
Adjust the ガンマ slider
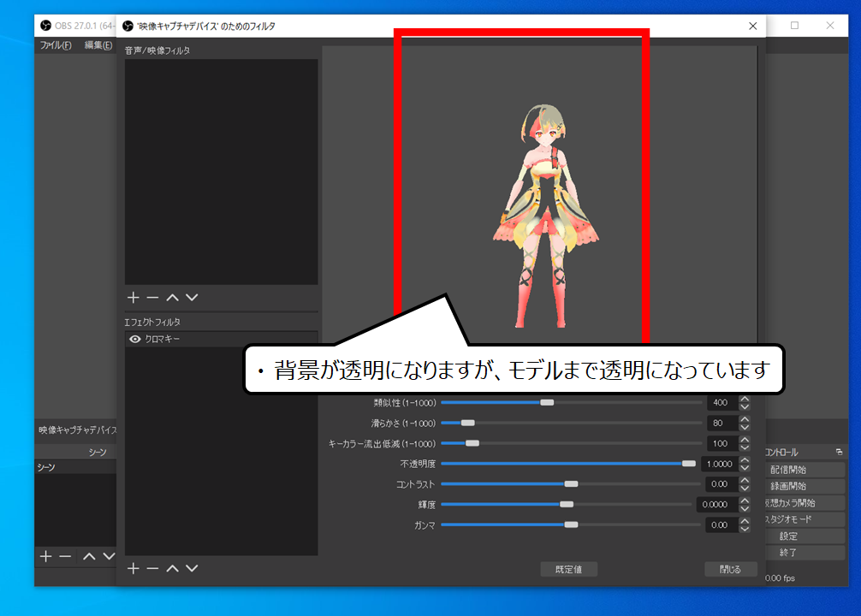point(571,524)
